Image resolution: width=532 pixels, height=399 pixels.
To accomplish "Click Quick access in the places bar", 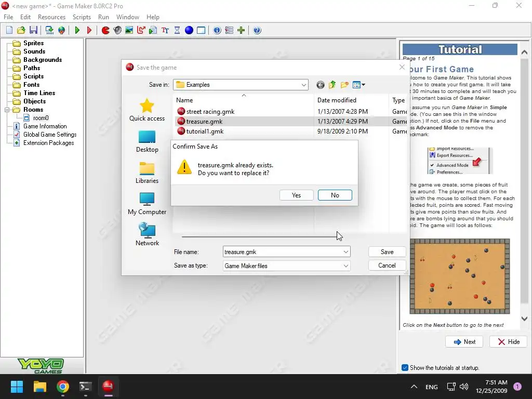I will click(x=147, y=110).
